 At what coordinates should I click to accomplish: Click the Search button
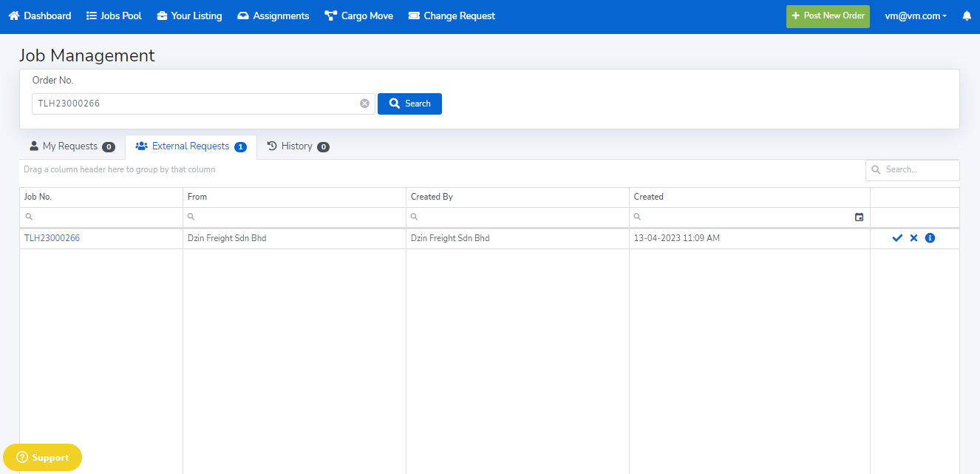[x=409, y=104]
